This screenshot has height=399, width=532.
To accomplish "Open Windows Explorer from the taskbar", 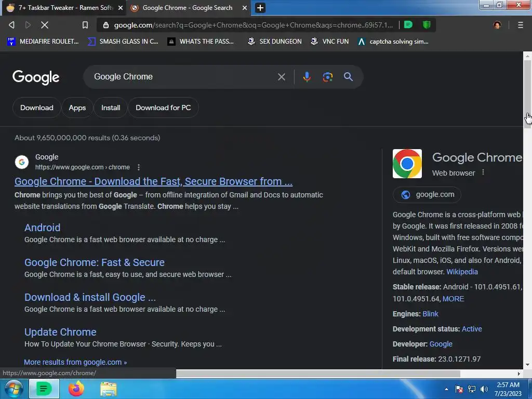I will click(108, 389).
